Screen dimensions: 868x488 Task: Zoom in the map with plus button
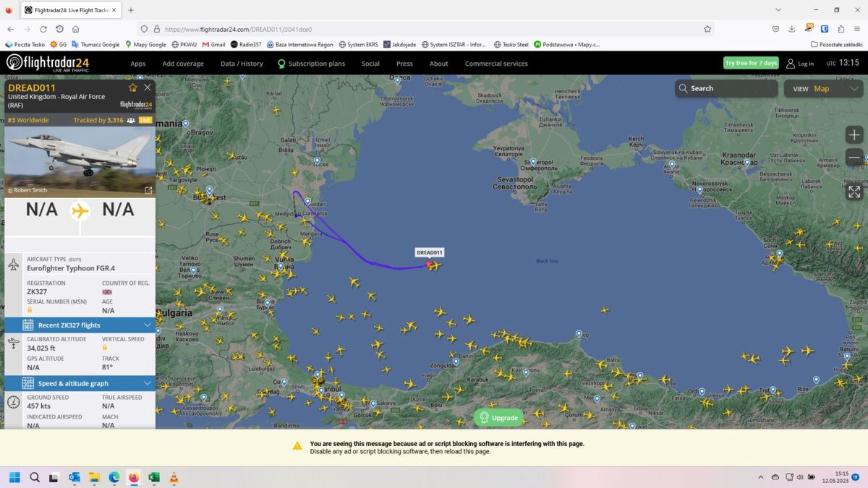[x=854, y=135]
